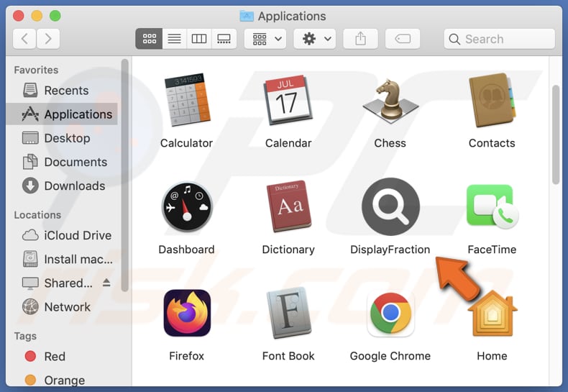Viewport: 568px width, 392px height.
Task: Switch to list view
Action: coord(174,39)
